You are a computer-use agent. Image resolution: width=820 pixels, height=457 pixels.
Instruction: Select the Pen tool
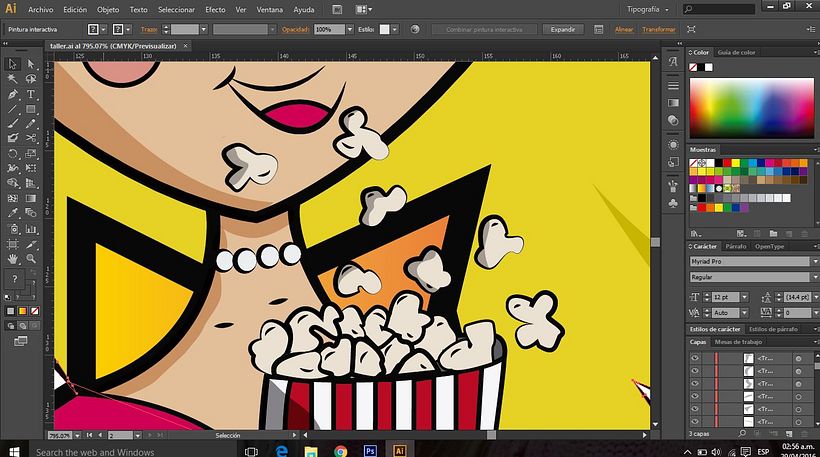point(13,94)
